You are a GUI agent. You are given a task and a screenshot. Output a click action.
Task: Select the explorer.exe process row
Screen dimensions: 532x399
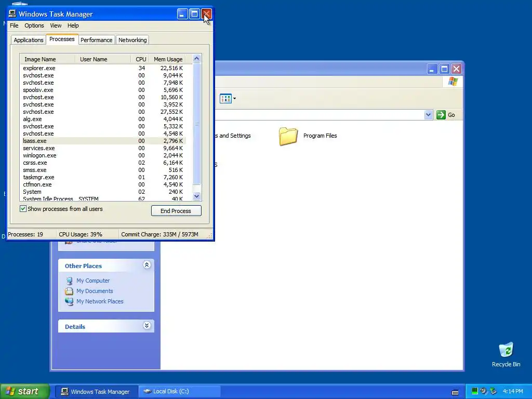click(103, 68)
